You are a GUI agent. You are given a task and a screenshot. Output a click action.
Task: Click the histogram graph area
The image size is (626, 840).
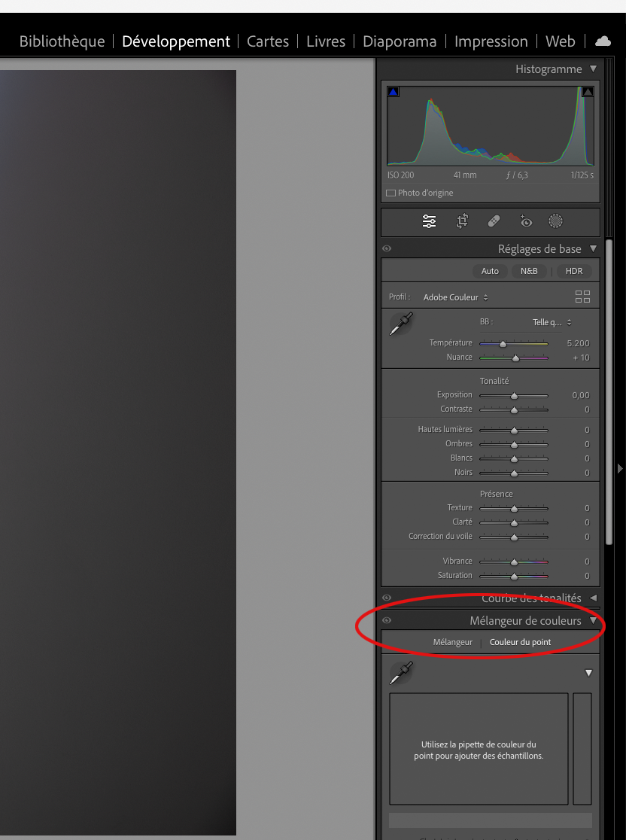tap(491, 126)
